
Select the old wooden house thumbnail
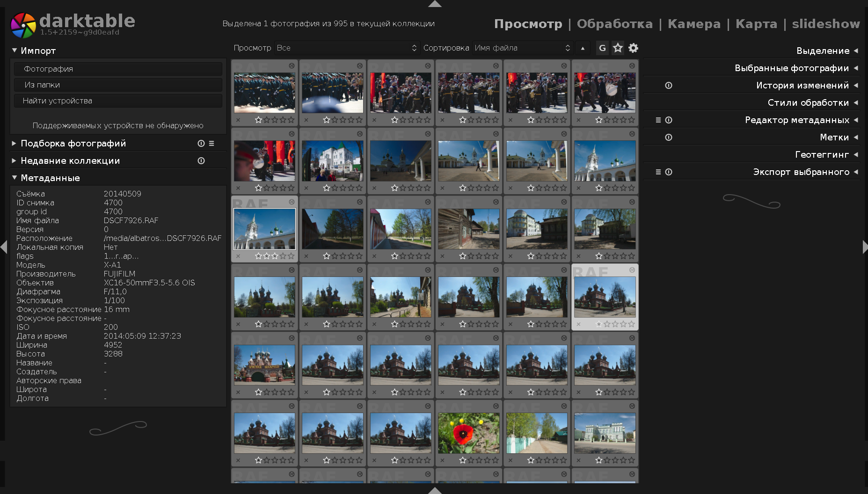click(468, 229)
